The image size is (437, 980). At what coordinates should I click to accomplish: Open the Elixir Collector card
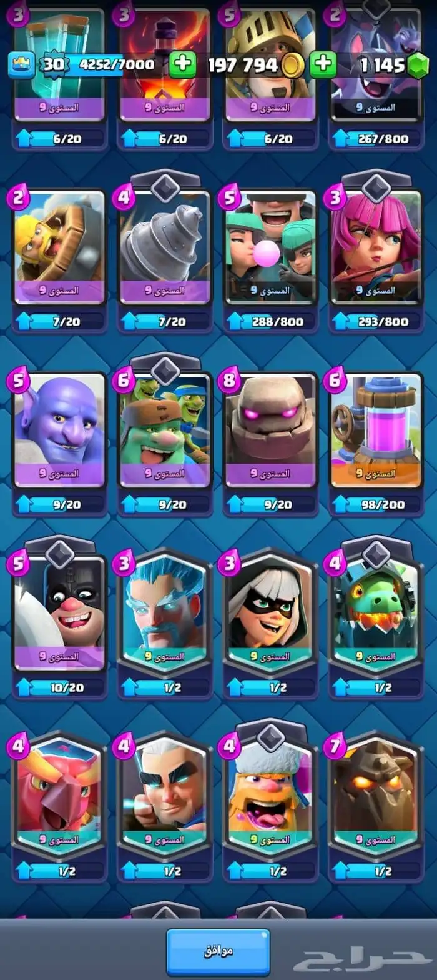click(x=376, y=429)
